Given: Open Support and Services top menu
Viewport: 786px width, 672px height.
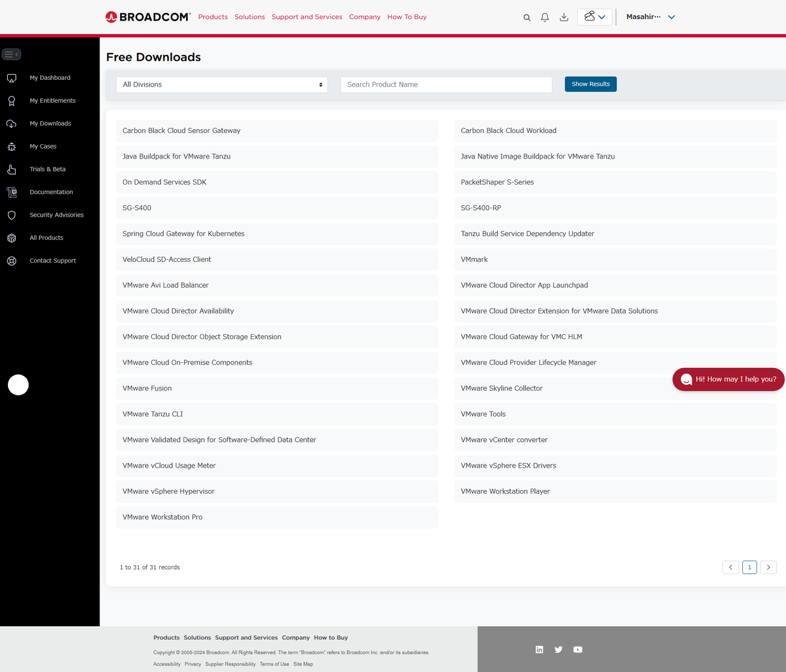Looking at the screenshot, I should pyautogui.click(x=307, y=17).
